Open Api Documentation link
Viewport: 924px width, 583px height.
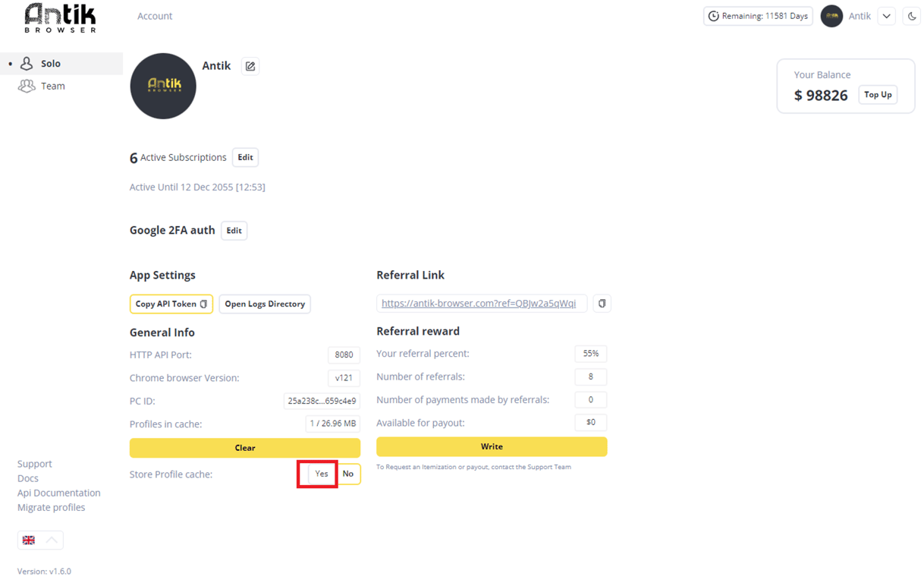tap(59, 493)
